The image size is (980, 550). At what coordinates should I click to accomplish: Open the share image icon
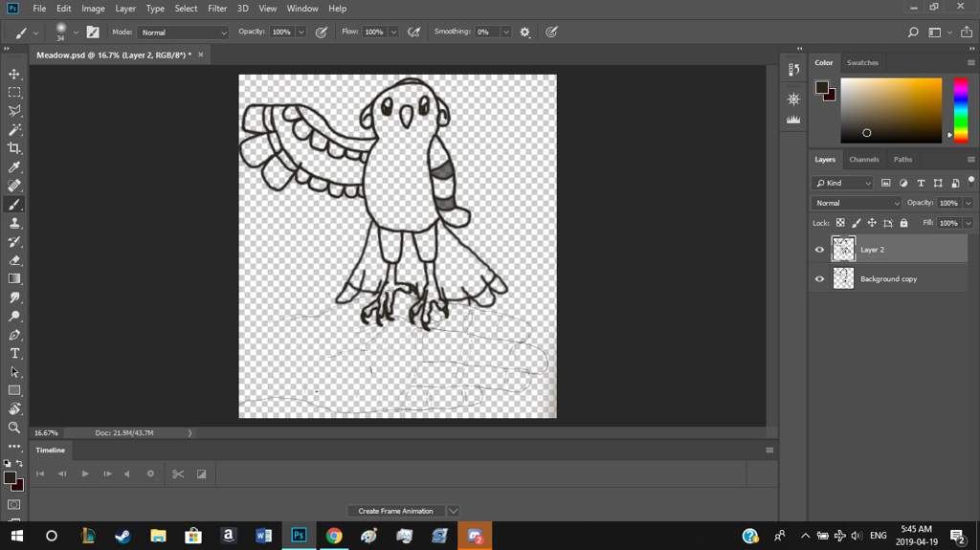[967, 32]
